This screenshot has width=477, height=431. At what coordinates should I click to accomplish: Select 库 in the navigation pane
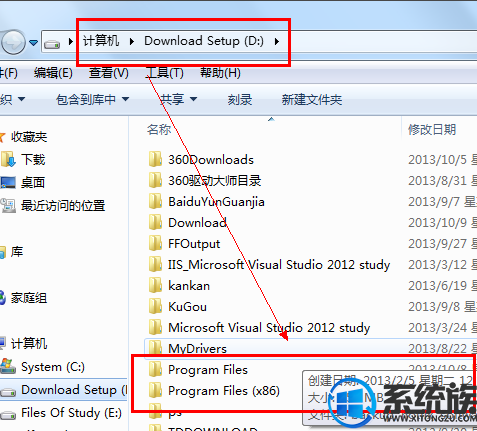(x=17, y=252)
